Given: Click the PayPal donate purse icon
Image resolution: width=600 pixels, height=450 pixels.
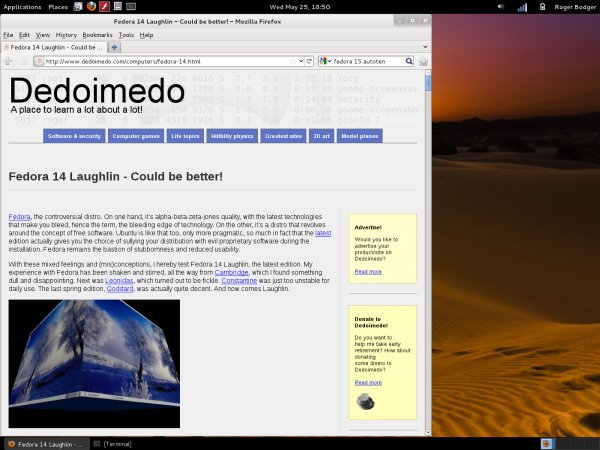Looking at the screenshot, I should (x=365, y=402).
